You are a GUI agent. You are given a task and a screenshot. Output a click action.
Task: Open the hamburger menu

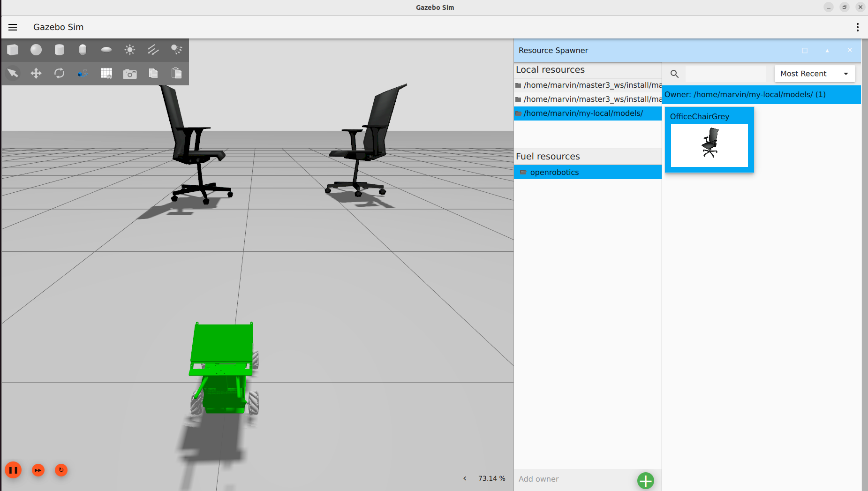coord(13,27)
